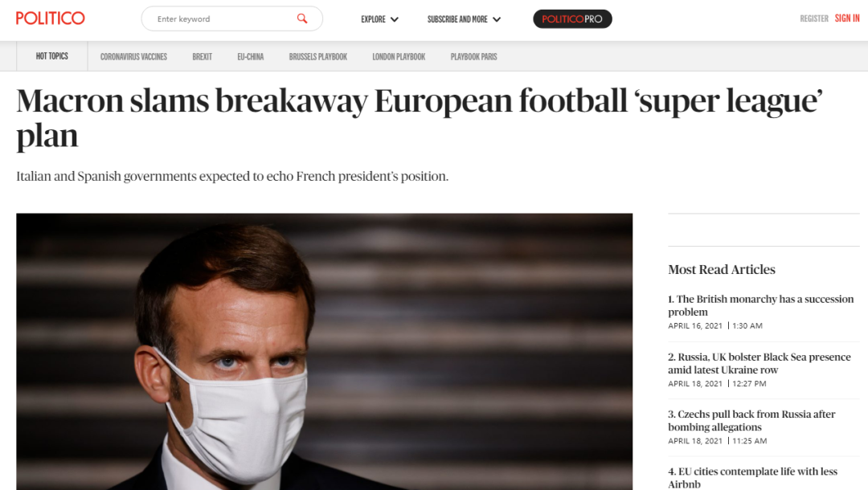Open Brussels Playbook
Screen dimensions: 868x490
click(318, 57)
